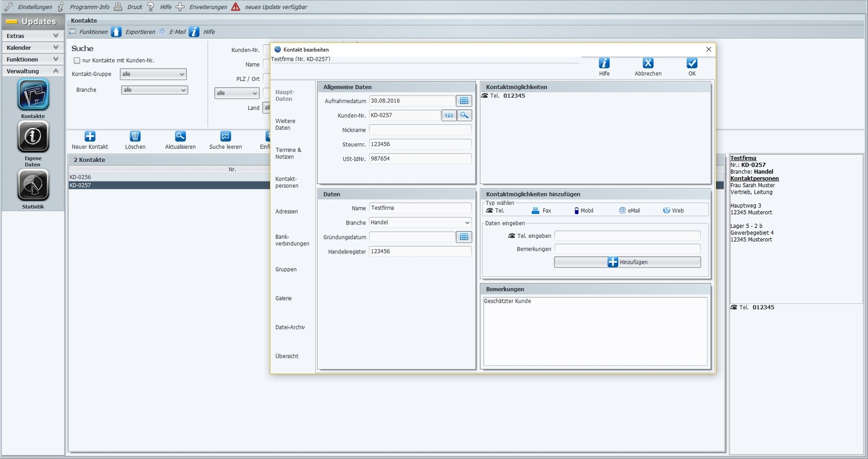This screenshot has width=868, height=459.
Task: Open the Branche filter dropdown in Suche
Action: pyautogui.click(x=155, y=90)
